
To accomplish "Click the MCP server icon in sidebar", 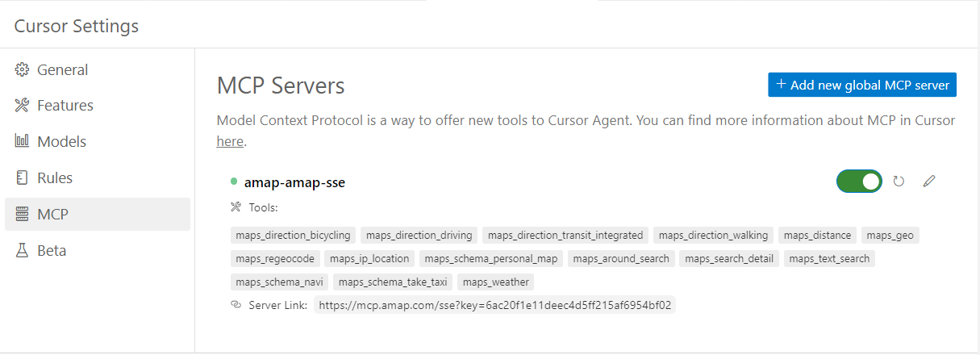I will click(x=22, y=214).
